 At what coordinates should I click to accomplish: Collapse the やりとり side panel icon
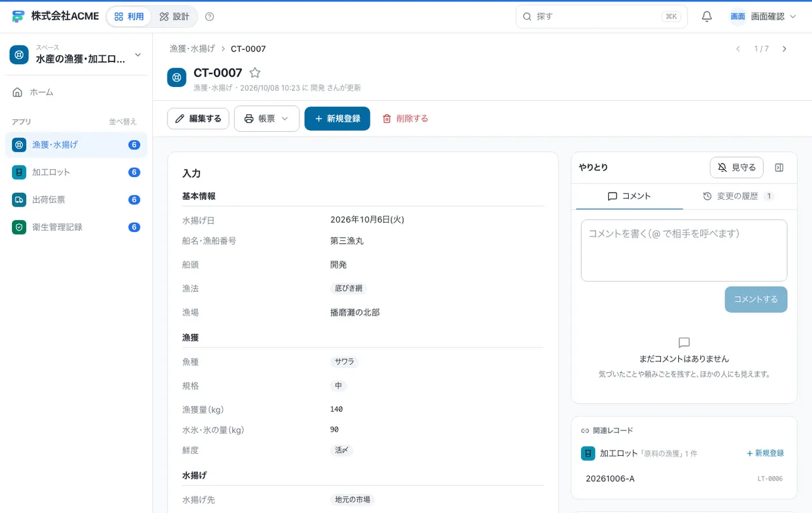pos(780,167)
